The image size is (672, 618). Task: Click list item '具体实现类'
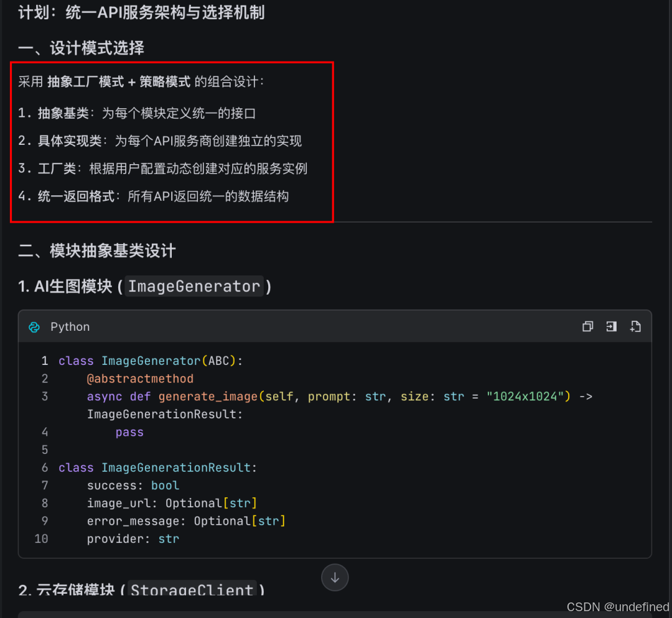point(160,141)
